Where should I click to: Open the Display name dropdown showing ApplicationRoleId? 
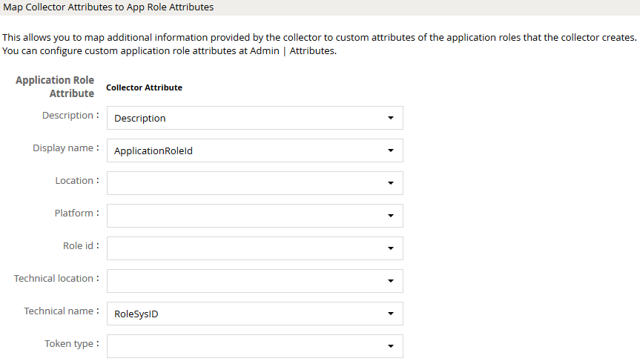(254, 150)
